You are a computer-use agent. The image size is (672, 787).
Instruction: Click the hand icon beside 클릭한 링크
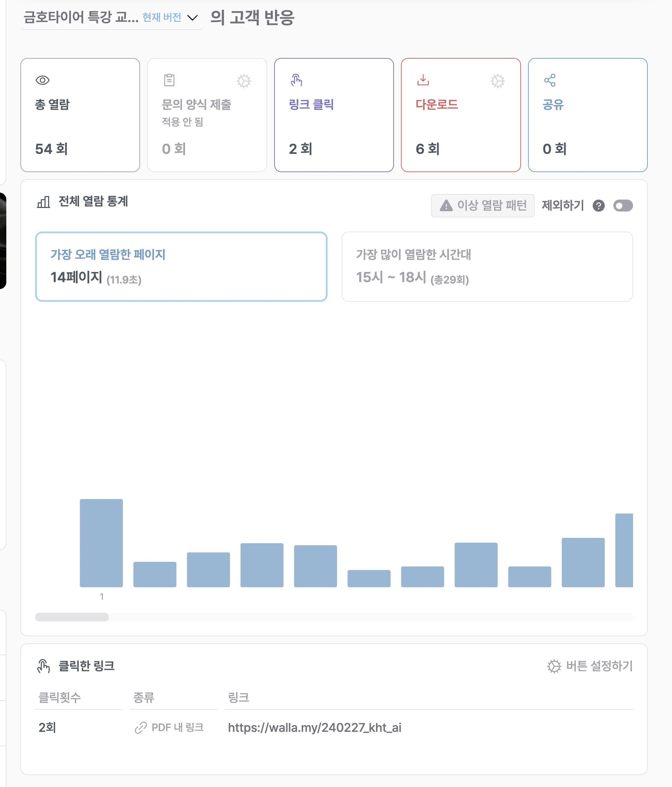[43, 666]
